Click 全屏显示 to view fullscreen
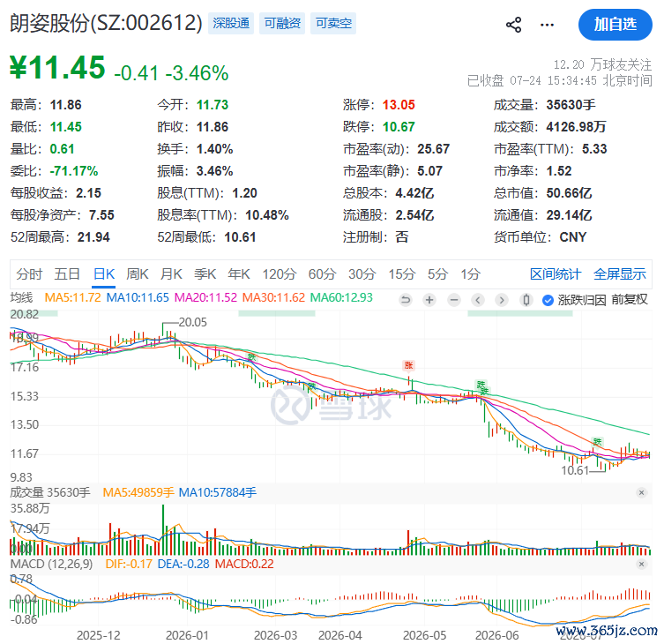The width and height of the screenshot is (664, 644). click(620, 274)
